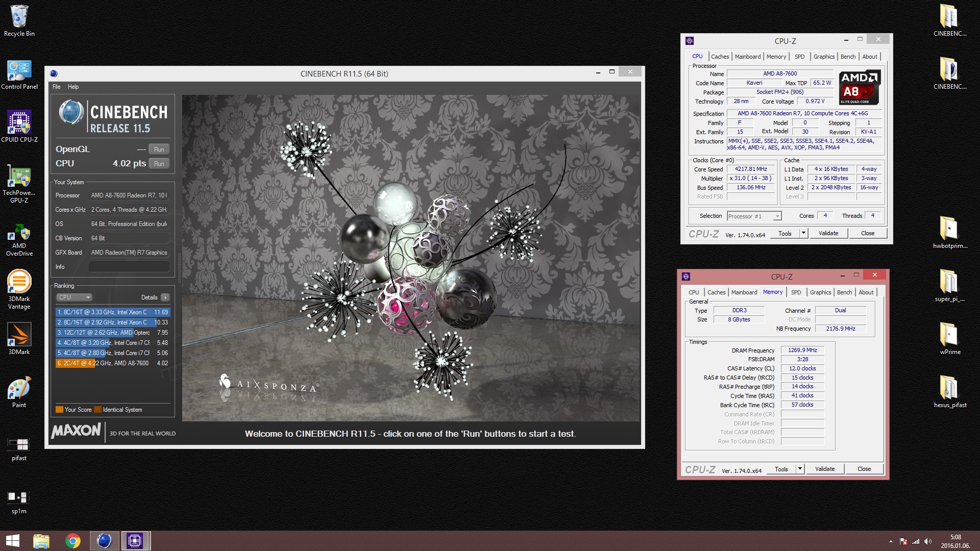The height and width of the screenshot is (551, 980).
Task: Open Bench tab in upper CPU-Z
Action: tap(848, 57)
